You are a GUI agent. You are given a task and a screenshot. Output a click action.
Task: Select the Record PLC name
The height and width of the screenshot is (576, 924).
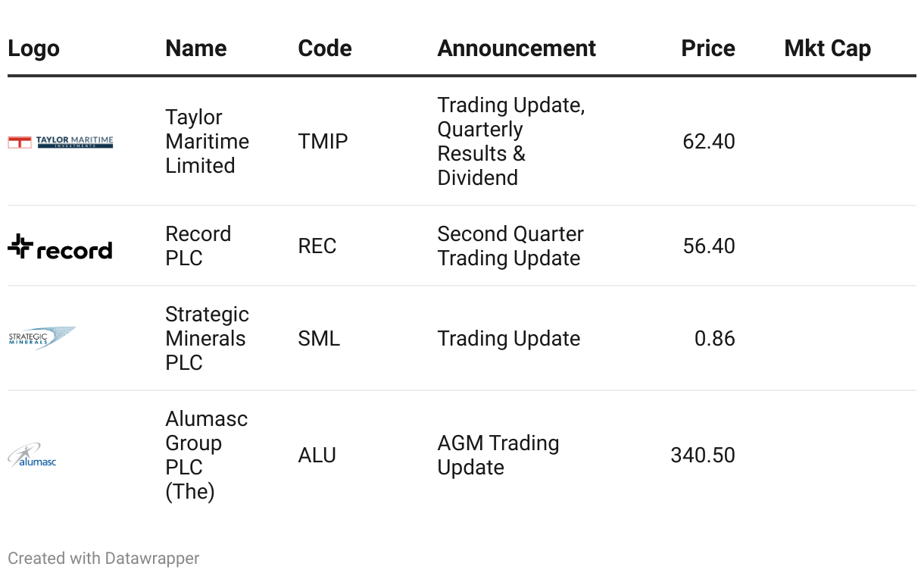pos(198,246)
